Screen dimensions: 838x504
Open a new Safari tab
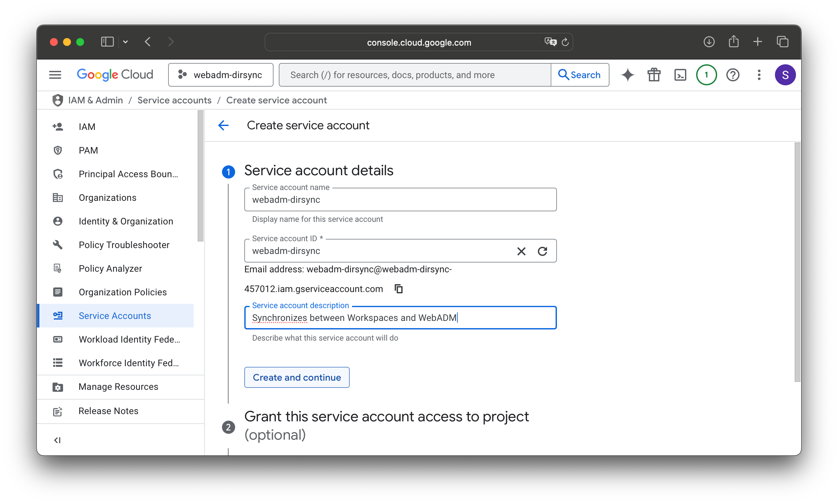[x=758, y=42]
